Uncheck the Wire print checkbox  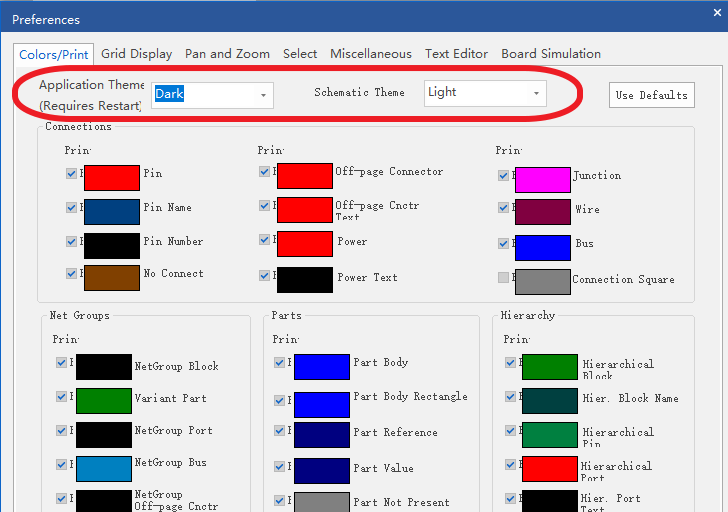(504, 209)
